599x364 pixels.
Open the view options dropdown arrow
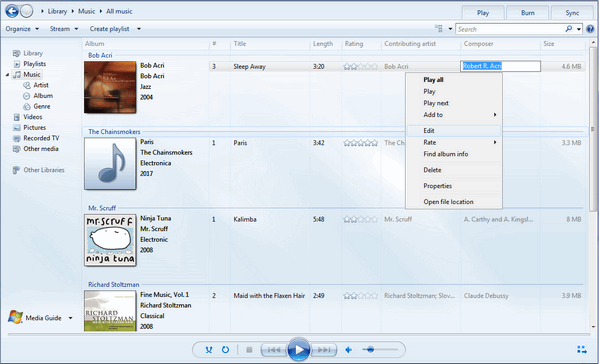click(450, 29)
